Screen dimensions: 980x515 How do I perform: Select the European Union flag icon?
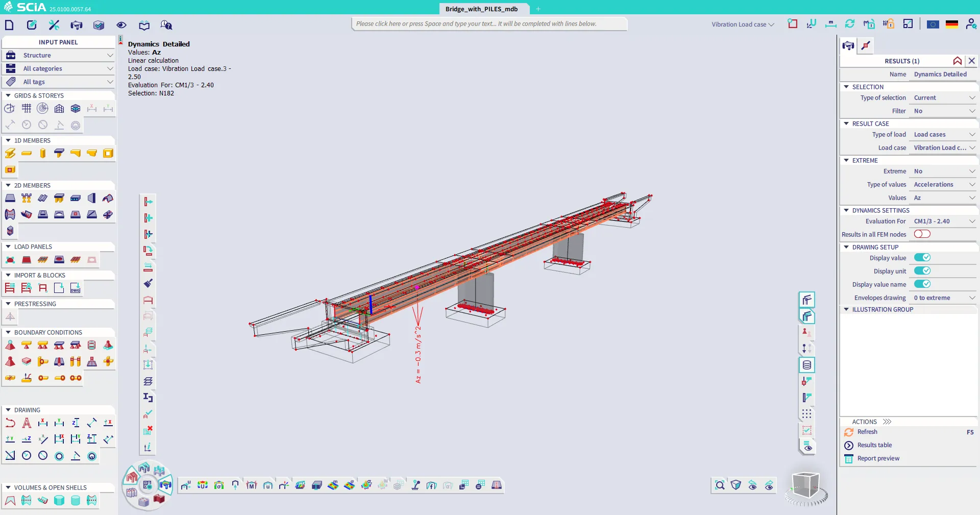coord(933,24)
